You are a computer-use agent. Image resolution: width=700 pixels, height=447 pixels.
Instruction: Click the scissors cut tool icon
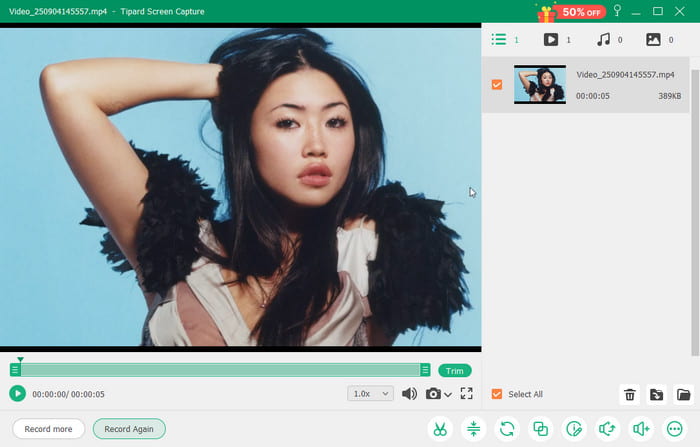pyautogui.click(x=438, y=429)
